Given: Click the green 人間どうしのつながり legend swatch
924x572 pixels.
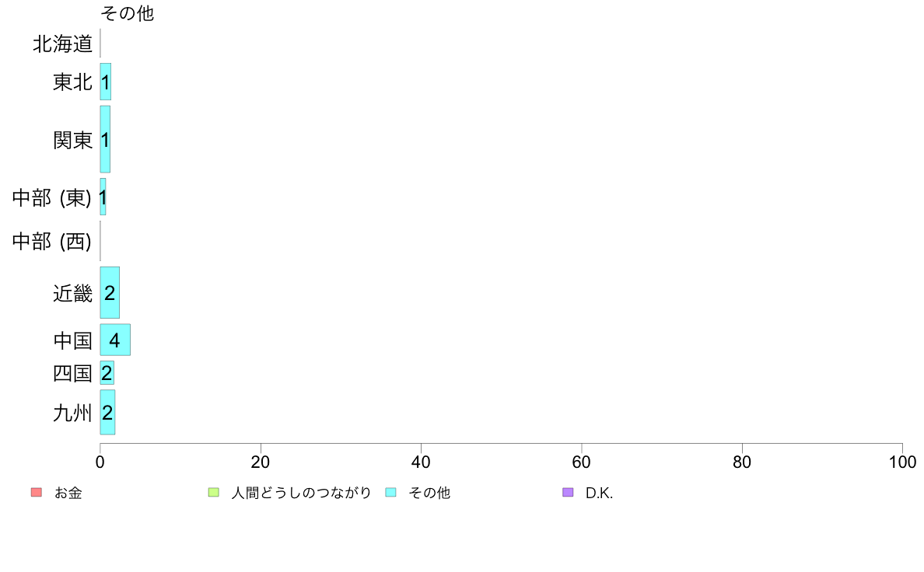Looking at the screenshot, I should (214, 492).
